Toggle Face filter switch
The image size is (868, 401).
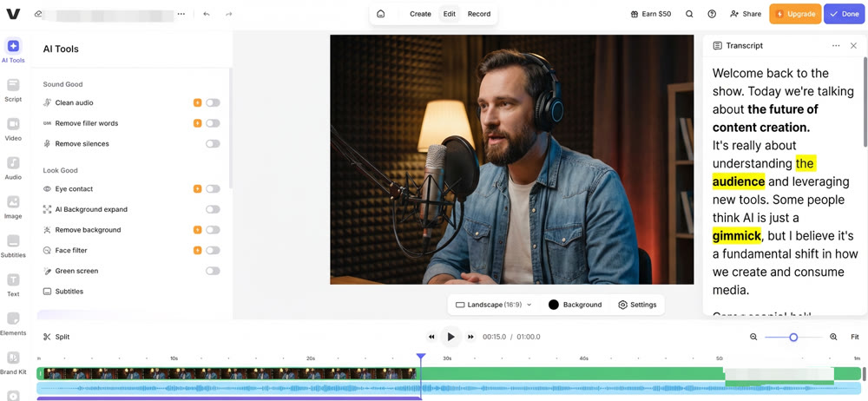click(213, 250)
